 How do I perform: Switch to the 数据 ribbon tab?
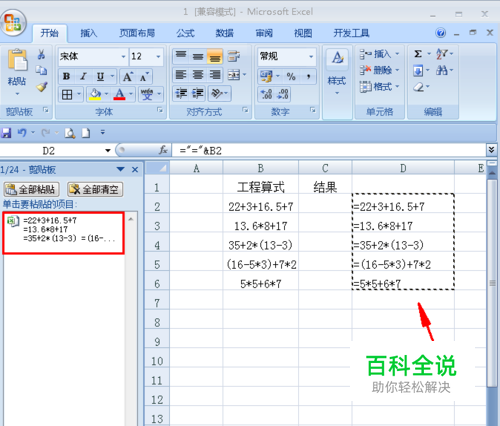point(224,33)
